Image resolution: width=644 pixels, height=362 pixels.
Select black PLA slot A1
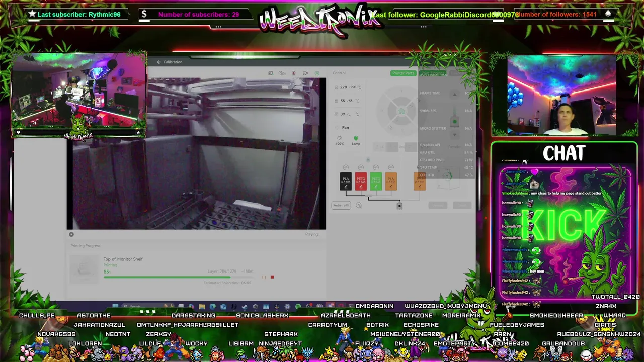pos(346,182)
